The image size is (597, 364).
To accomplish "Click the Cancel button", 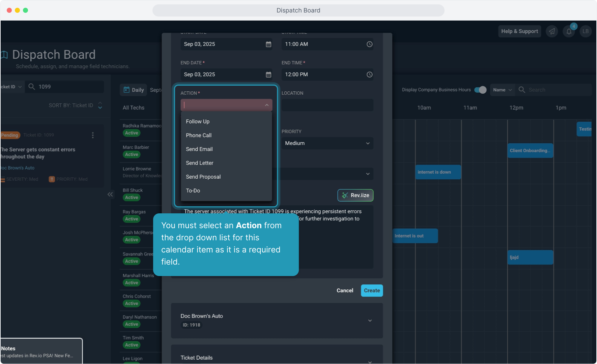I will 345,291.
